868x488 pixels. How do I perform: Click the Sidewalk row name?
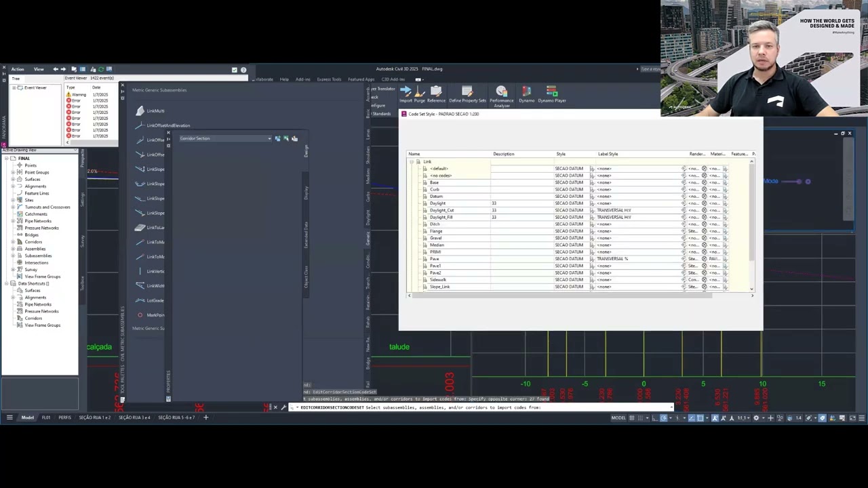[437, 280]
